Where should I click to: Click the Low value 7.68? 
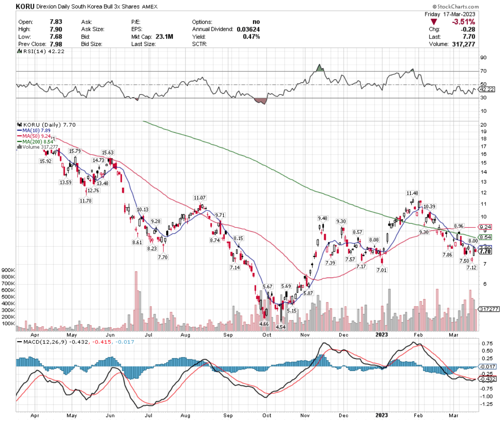pyautogui.click(x=56, y=37)
